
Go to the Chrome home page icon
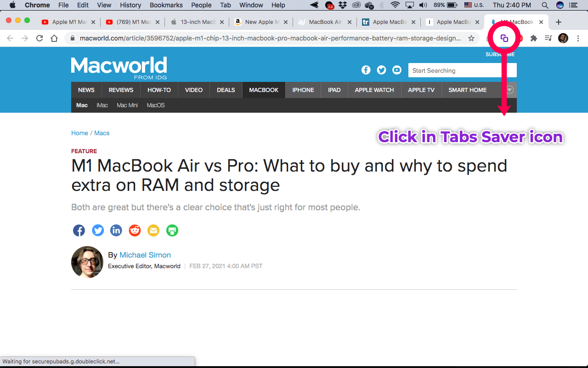pos(54,38)
